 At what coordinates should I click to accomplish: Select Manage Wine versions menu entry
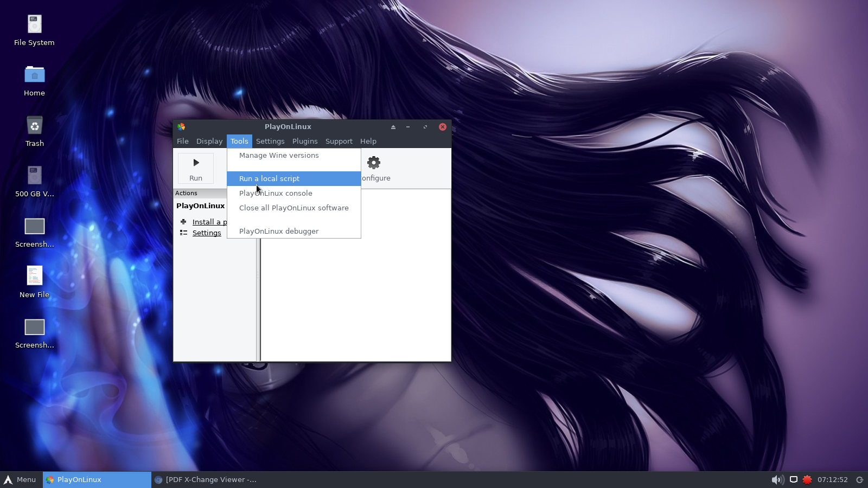point(279,156)
